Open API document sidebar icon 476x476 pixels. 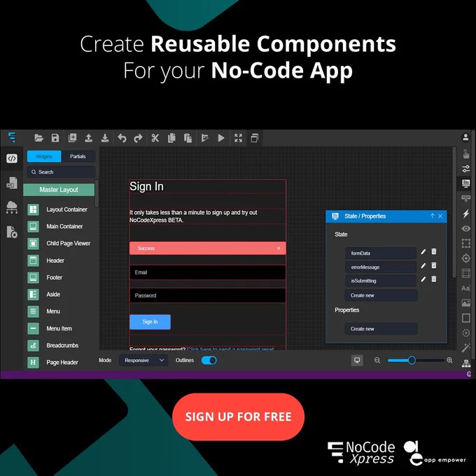(12, 183)
